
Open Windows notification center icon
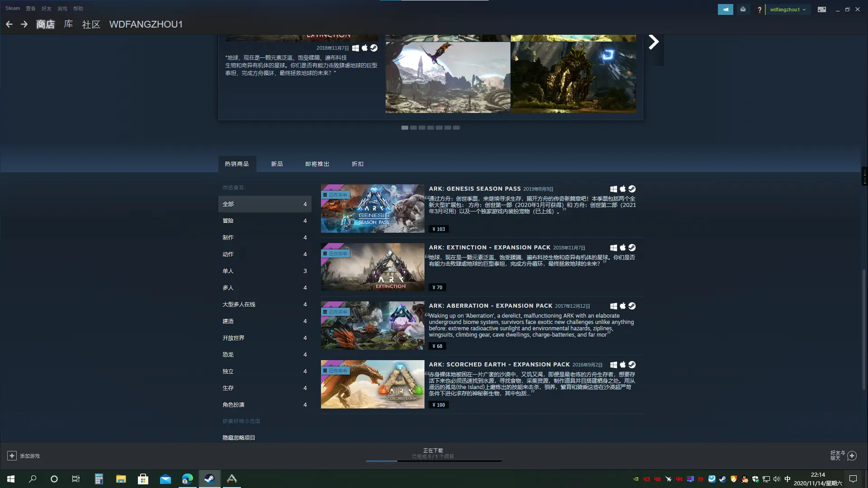tap(853, 479)
